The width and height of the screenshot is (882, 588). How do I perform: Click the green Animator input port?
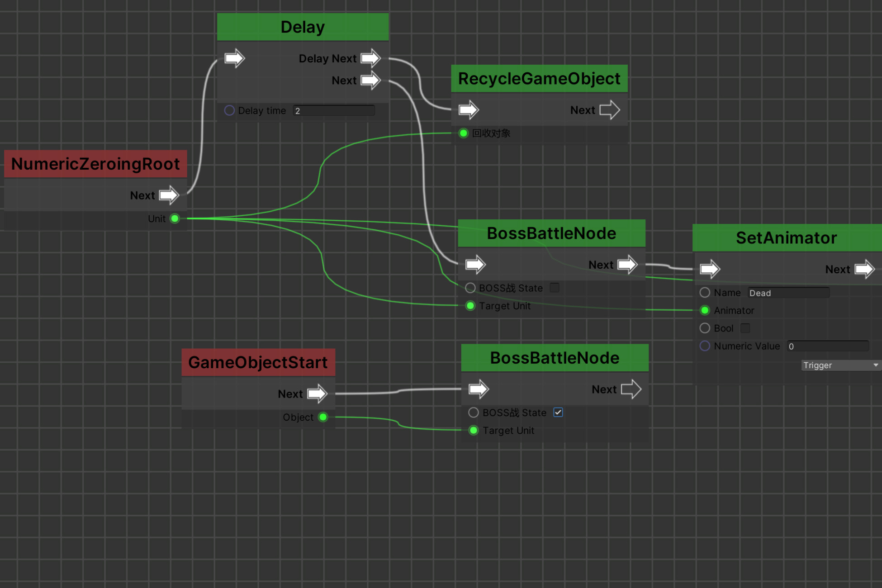click(x=705, y=310)
